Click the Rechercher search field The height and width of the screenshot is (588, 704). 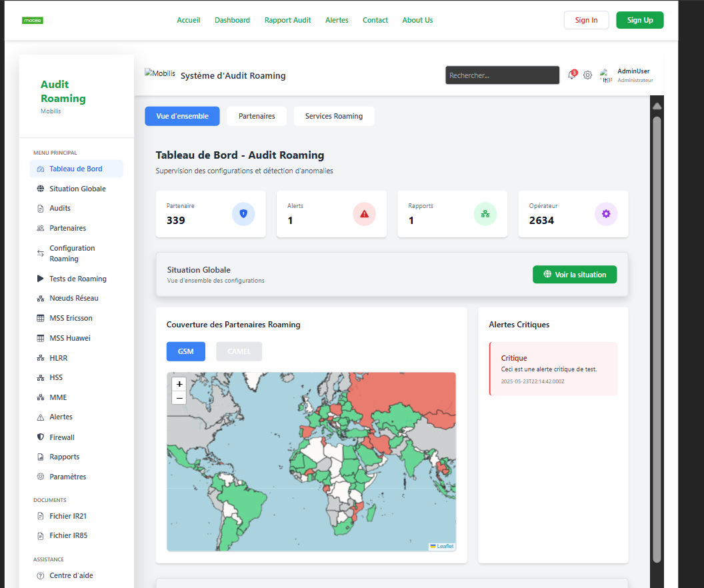[x=502, y=75]
